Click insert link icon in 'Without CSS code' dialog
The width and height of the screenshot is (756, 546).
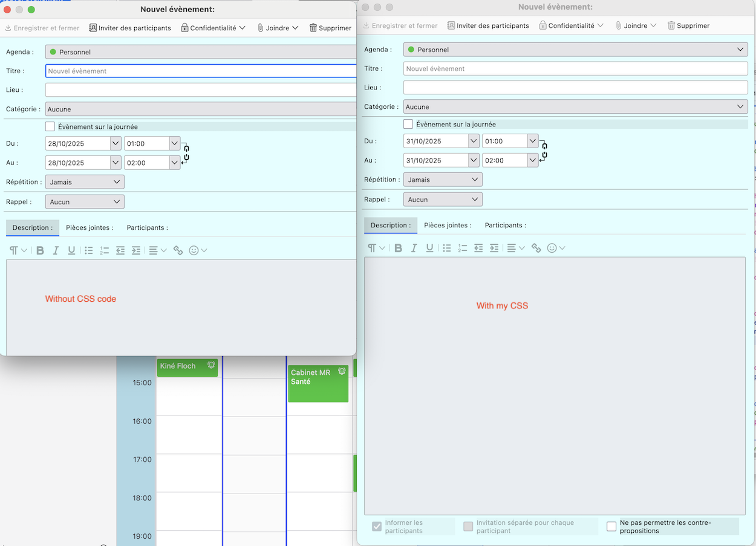click(178, 250)
